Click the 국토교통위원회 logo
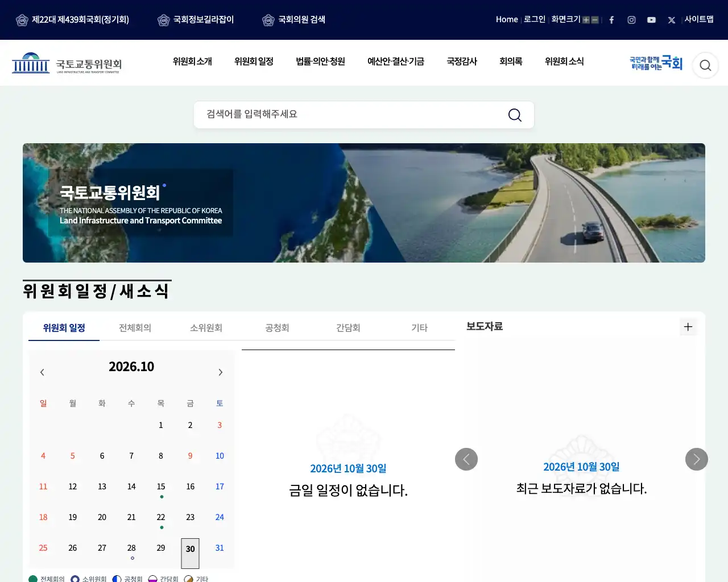 pos(67,63)
